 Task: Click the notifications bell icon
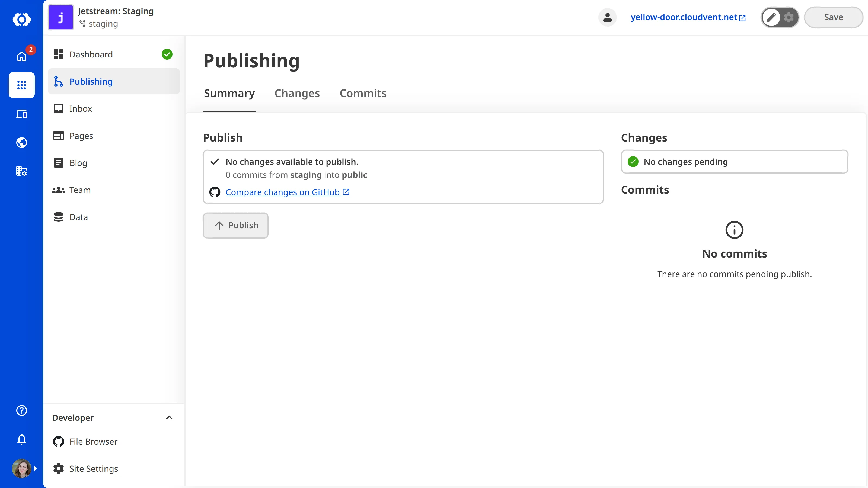tap(22, 439)
